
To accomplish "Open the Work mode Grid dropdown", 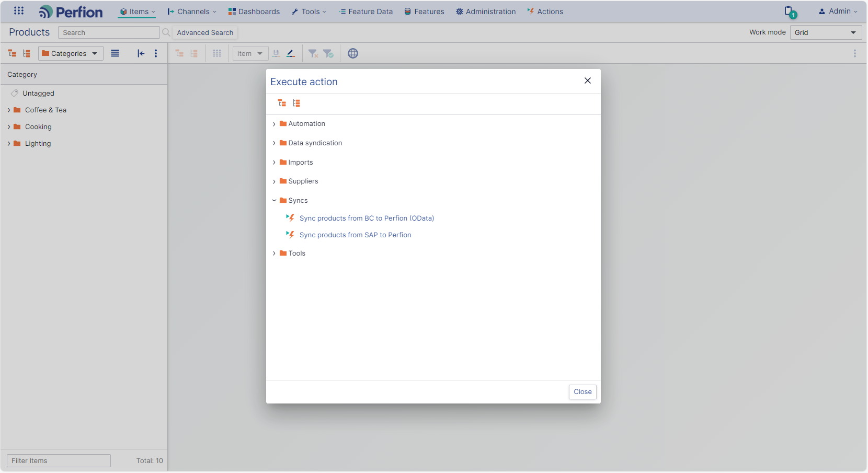I will tap(826, 32).
